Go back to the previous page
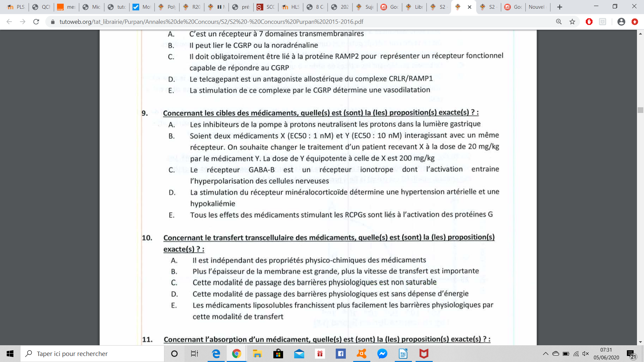 pos(9,22)
